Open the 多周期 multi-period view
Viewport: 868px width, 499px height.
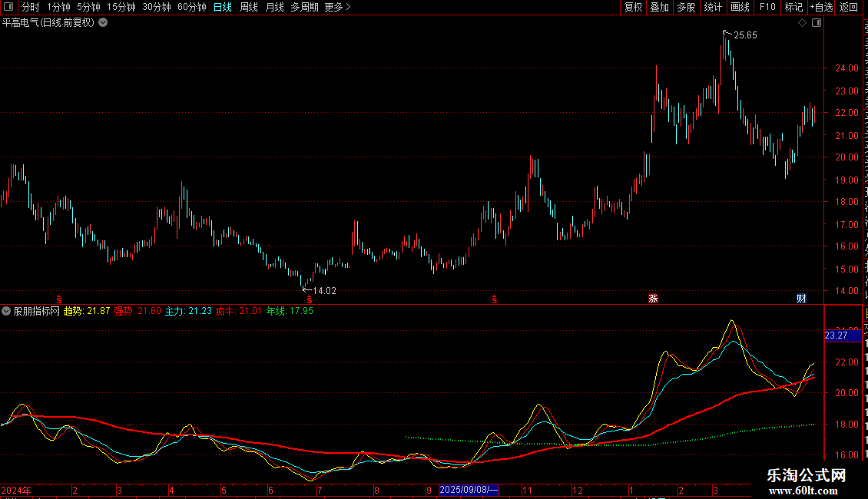click(x=304, y=7)
